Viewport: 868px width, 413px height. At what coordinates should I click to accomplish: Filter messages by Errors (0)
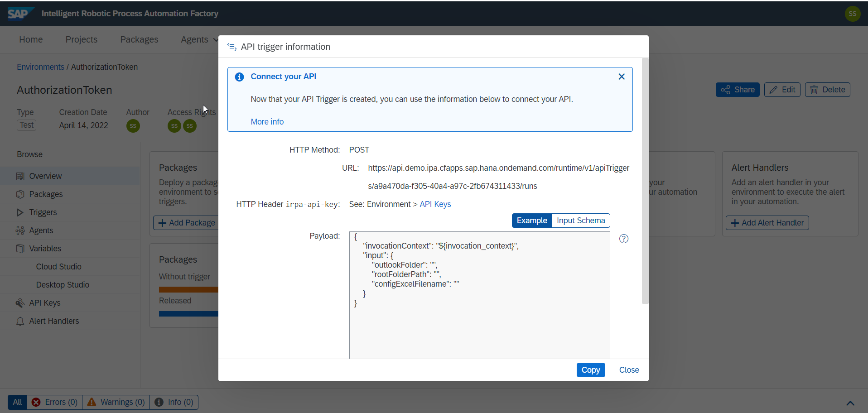(x=54, y=402)
